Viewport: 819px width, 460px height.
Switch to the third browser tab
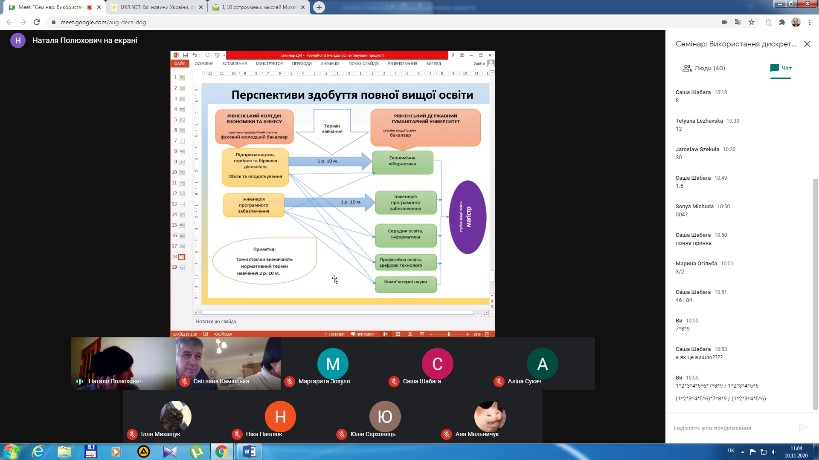tap(258, 7)
